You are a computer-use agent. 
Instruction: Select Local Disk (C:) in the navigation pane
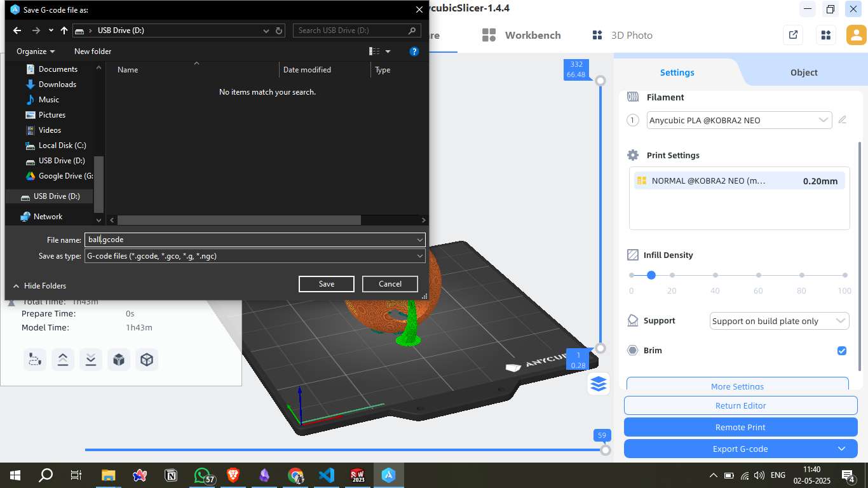click(x=62, y=146)
